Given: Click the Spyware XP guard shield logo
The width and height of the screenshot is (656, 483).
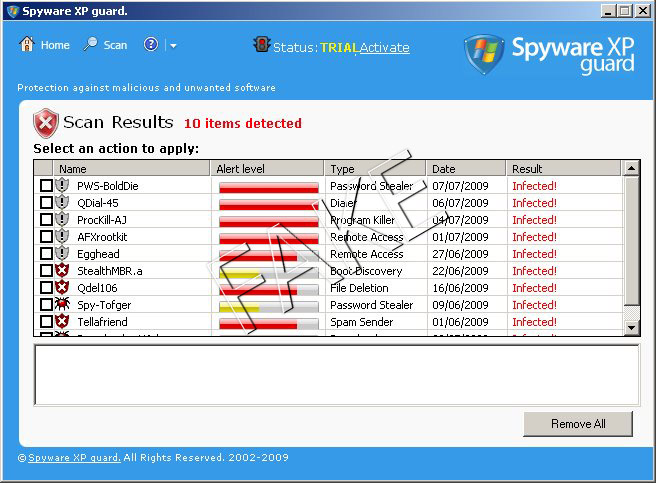Looking at the screenshot, I should pyautogui.click(x=484, y=54).
